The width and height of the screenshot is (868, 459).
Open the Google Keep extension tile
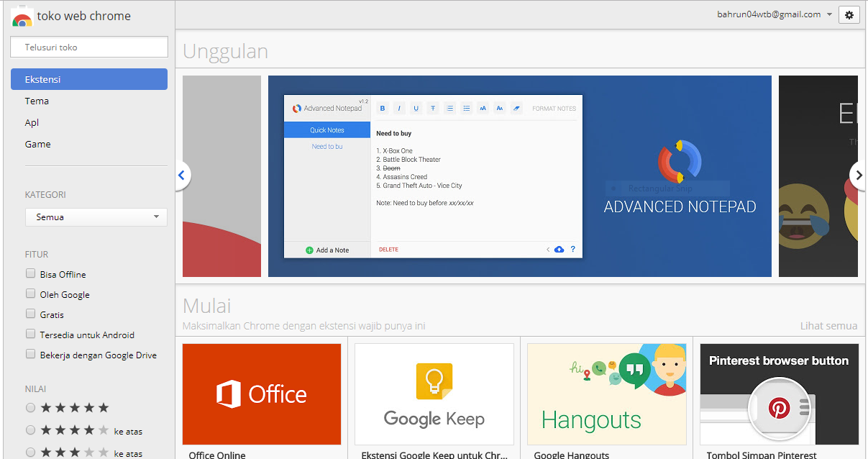coord(434,394)
